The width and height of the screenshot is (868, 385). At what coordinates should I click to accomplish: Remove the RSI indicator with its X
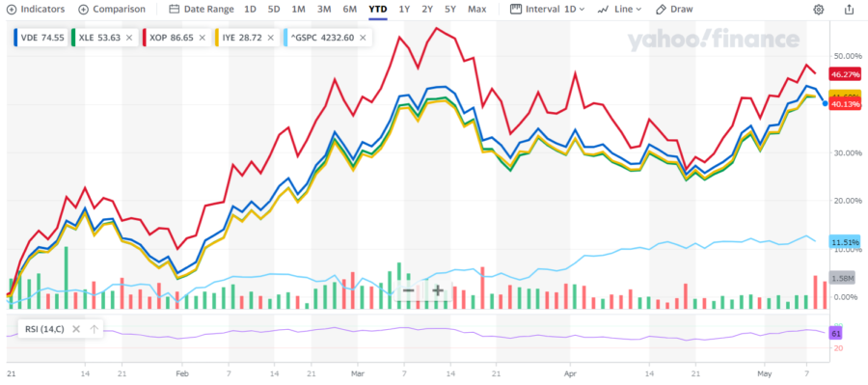tap(76, 329)
